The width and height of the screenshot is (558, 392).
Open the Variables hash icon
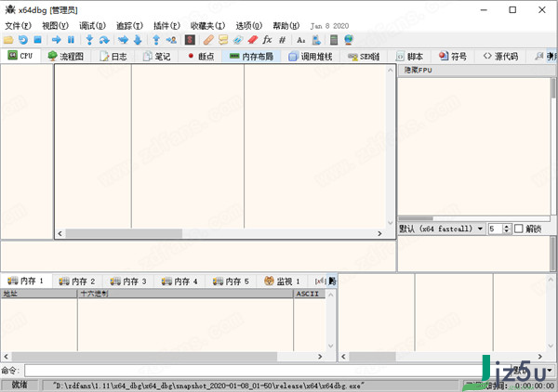coord(282,40)
